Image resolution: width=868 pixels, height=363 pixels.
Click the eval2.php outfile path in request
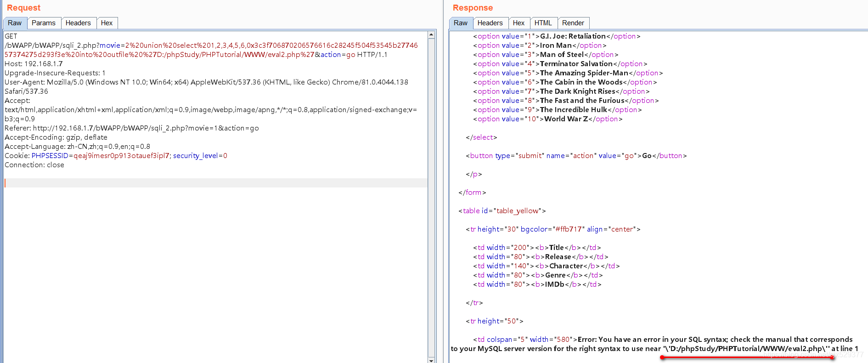[237, 55]
